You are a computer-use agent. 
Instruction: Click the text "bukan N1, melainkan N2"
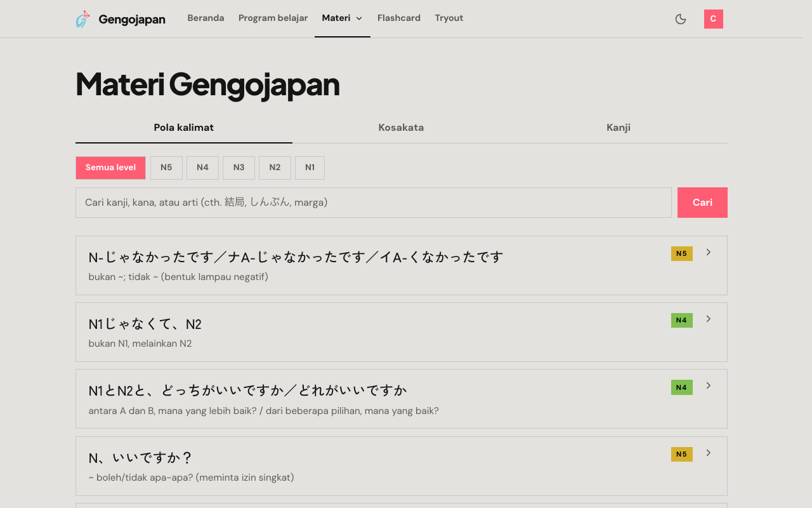click(140, 344)
